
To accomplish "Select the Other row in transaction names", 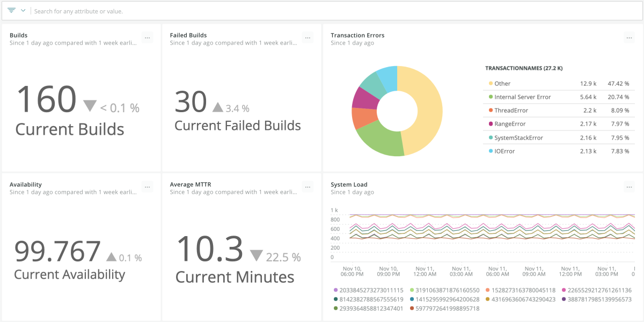I will click(502, 84).
